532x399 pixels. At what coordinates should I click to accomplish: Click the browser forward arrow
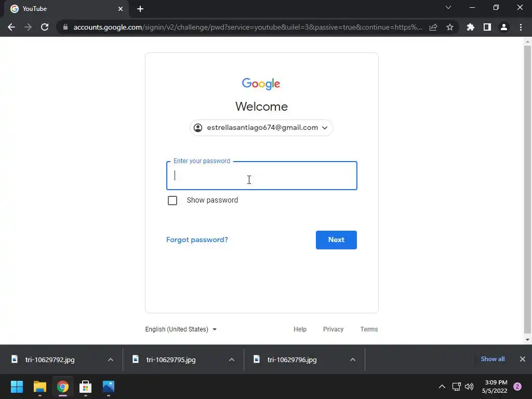(x=28, y=27)
